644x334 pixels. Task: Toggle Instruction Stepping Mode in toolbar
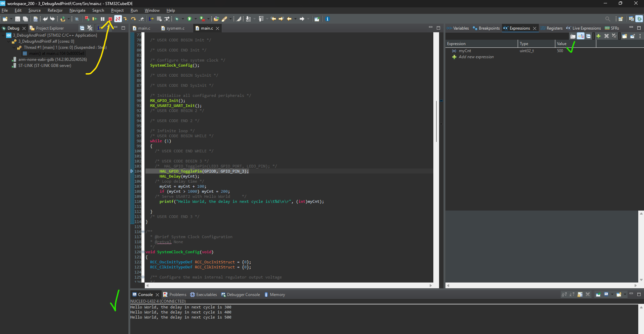151,19
